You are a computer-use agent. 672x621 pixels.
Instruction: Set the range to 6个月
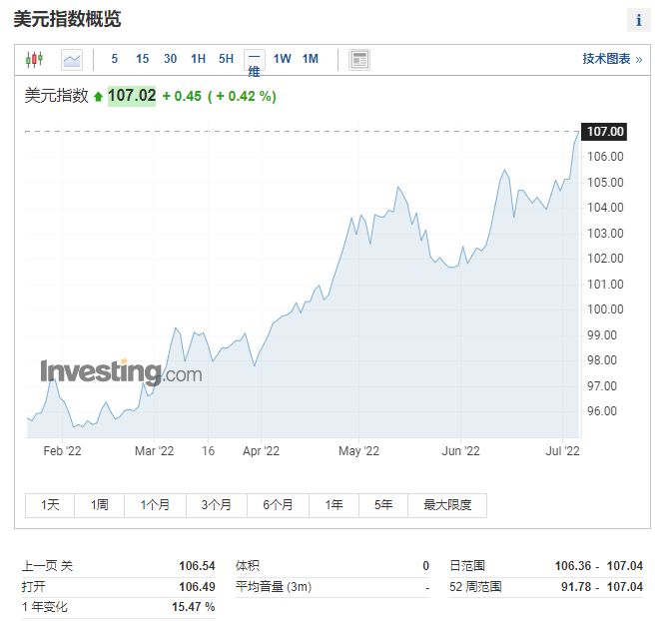[279, 505]
